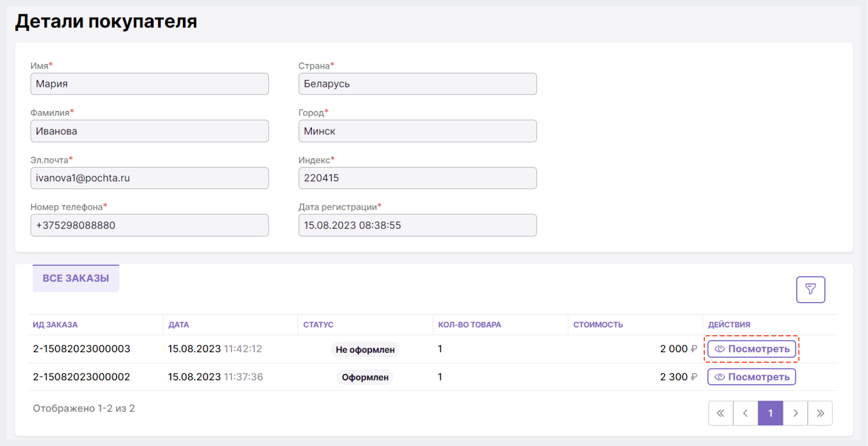Click the Индекс field with 220415

(x=417, y=178)
